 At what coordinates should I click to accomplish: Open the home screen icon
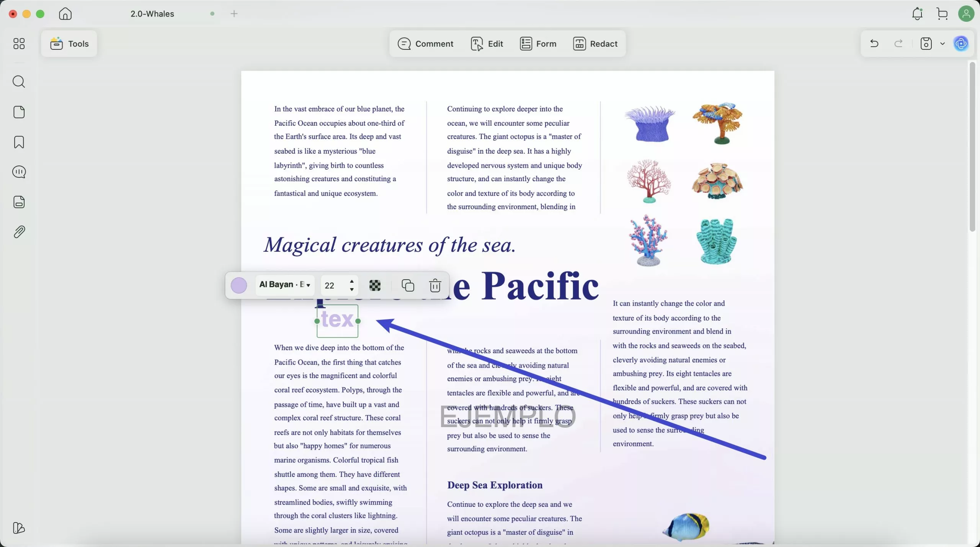(65, 14)
